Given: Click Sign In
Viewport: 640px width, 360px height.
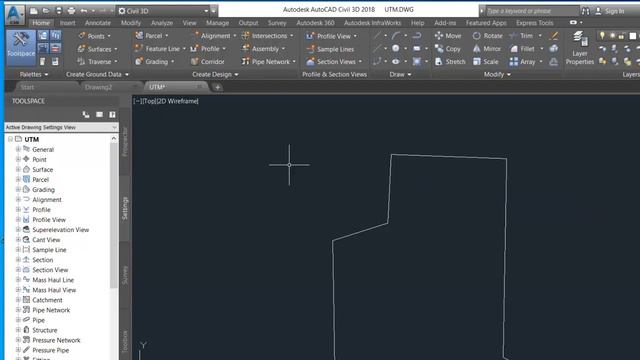Looking at the screenshot, I should [x=614, y=11].
